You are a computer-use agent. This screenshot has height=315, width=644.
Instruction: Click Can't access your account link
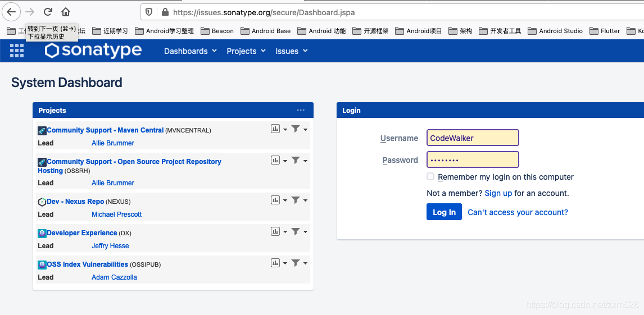[518, 212]
